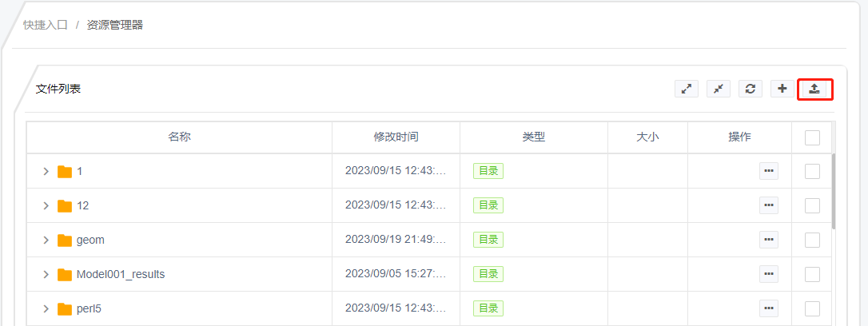Click the upload icon highlighted in red
Image resolution: width=868 pixels, height=326 pixels.
click(x=814, y=89)
